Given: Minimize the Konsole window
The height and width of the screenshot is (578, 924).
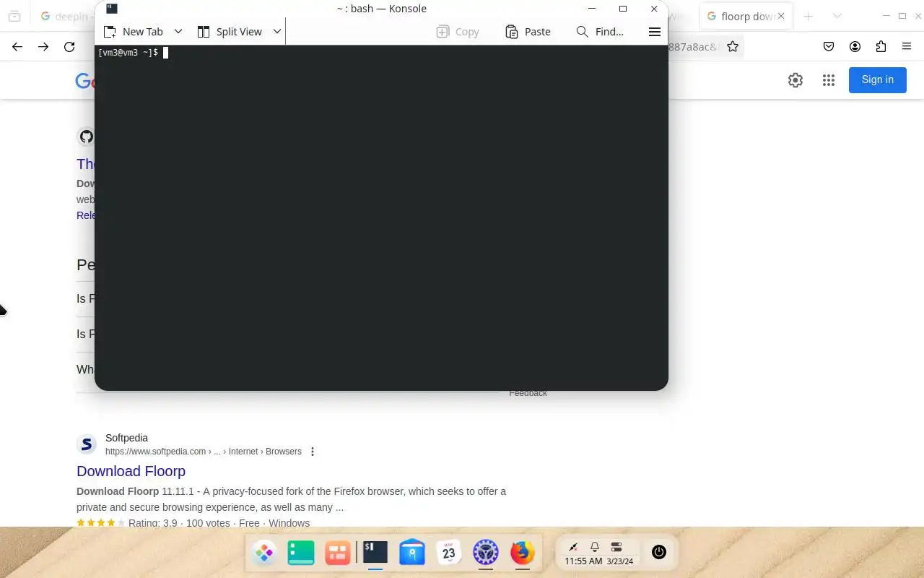Looking at the screenshot, I should pos(592,9).
